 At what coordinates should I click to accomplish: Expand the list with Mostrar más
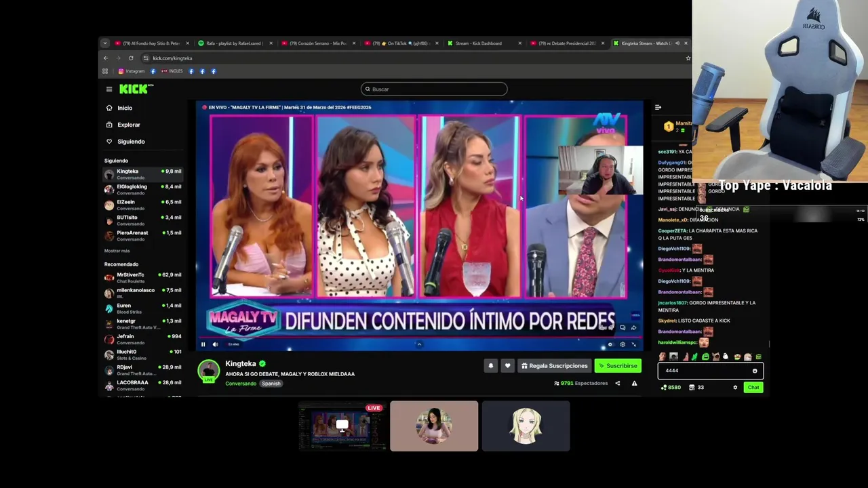tap(117, 251)
